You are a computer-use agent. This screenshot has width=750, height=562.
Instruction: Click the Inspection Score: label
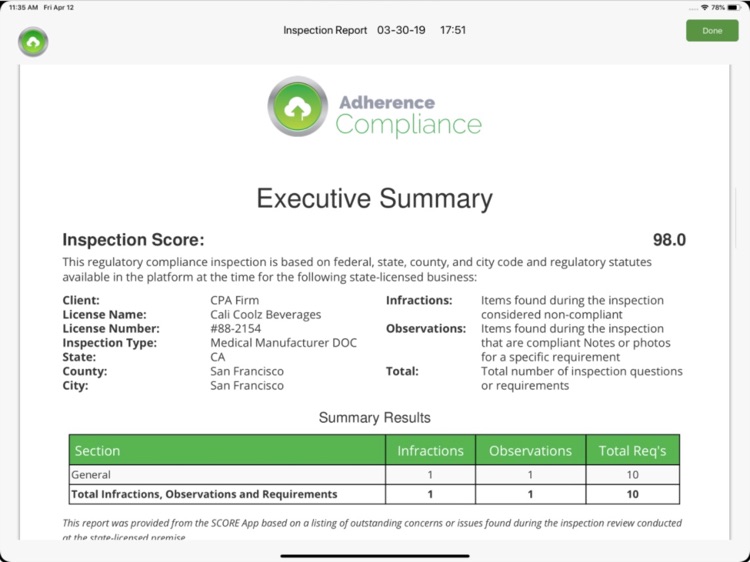click(133, 240)
